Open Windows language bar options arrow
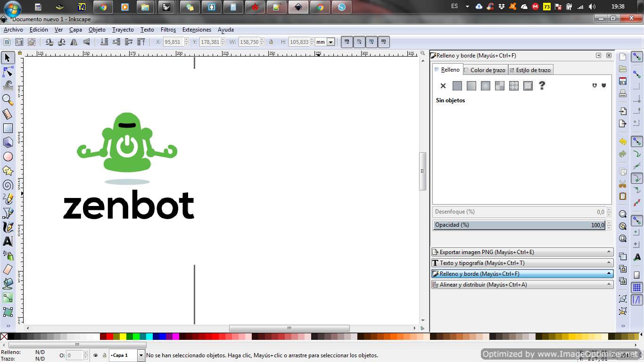Screen dimensions: 644x362 click(x=467, y=7)
